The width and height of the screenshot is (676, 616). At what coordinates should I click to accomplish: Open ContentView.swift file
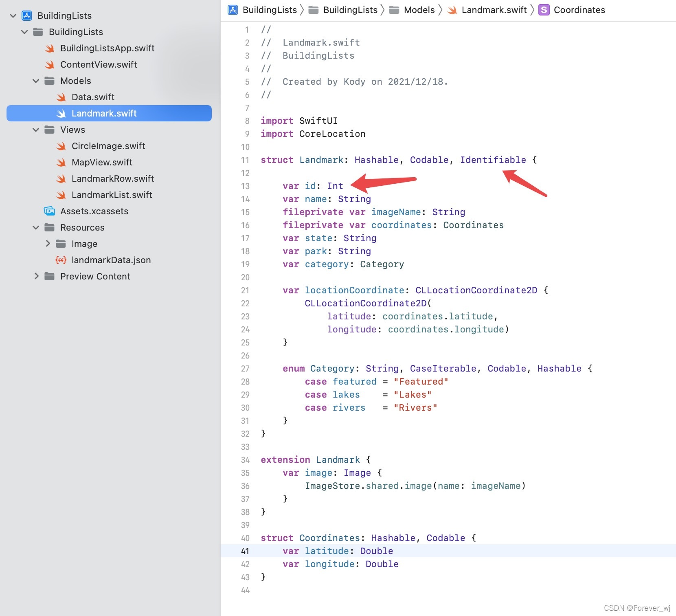99,64
